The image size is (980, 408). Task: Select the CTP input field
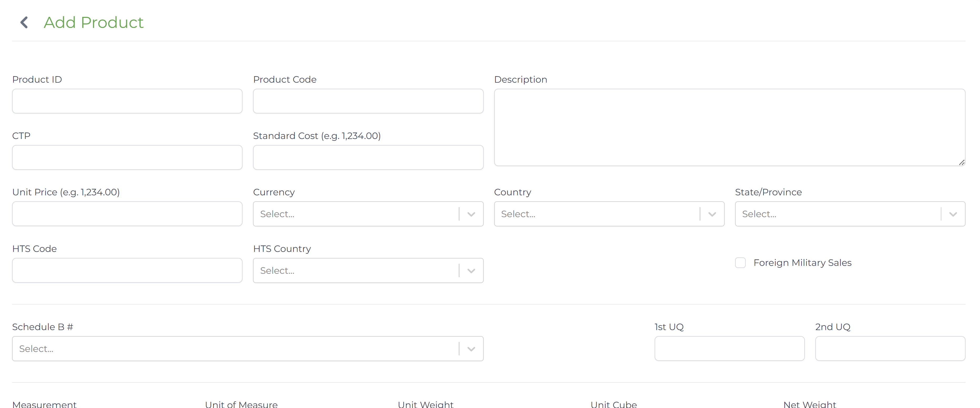[x=127, y=157]
